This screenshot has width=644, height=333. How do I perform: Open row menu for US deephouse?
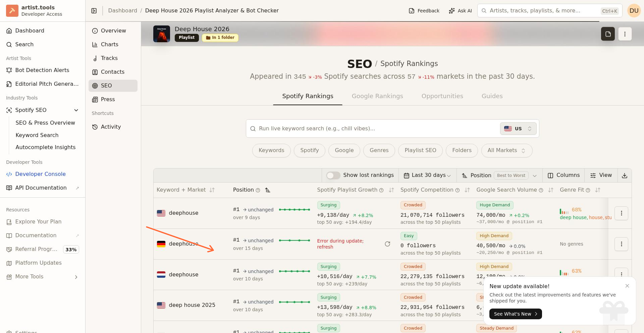(x=621, y=213)
